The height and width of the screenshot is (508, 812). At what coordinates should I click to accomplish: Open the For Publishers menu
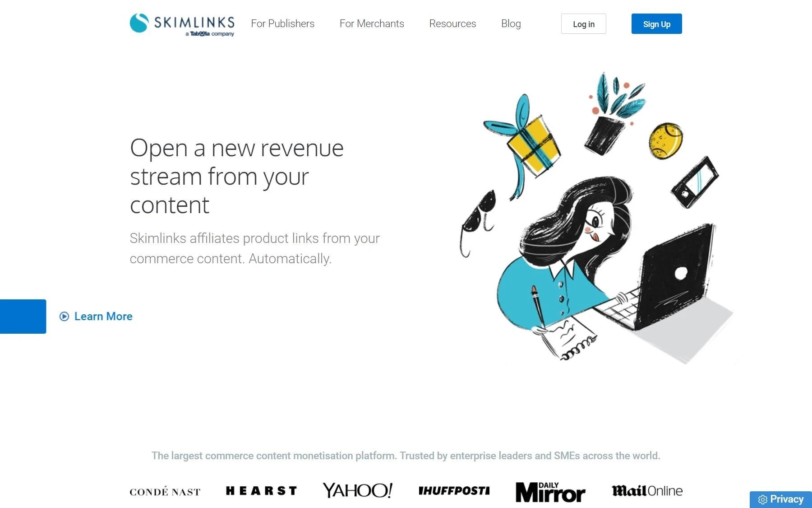(x=283, y=23)
